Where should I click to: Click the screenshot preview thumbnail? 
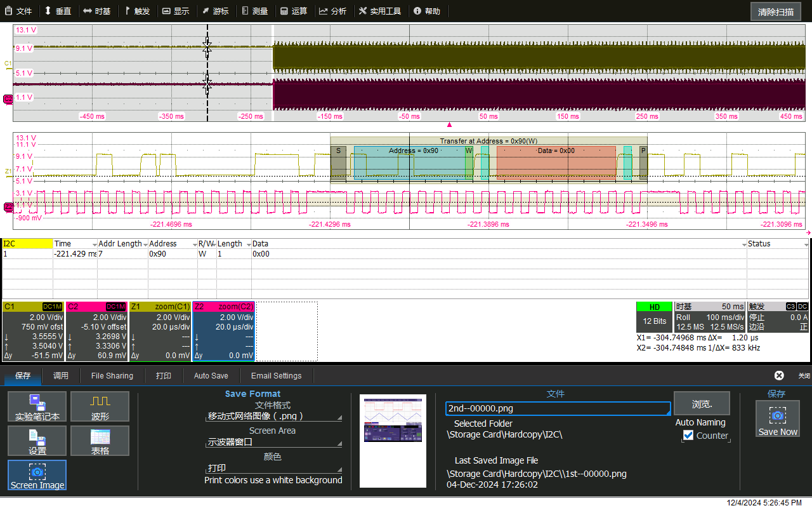coord(393,441)
